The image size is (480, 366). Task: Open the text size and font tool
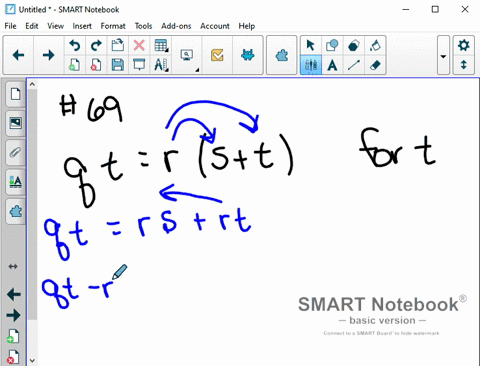click(x=161, y=65)
